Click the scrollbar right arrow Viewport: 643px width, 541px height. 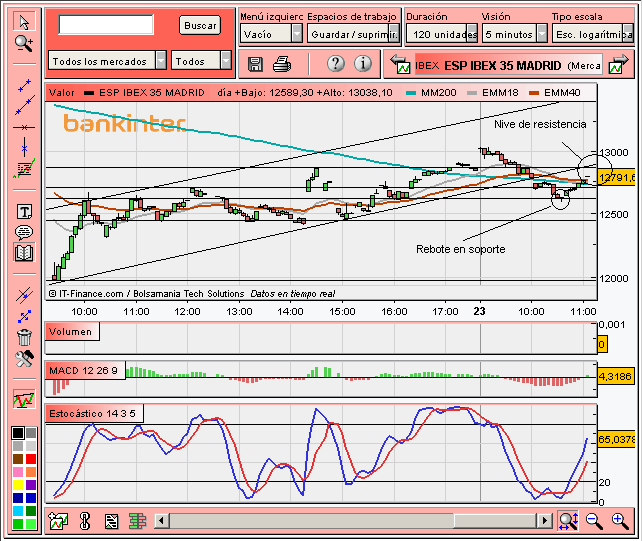click(x=544, y=520)
